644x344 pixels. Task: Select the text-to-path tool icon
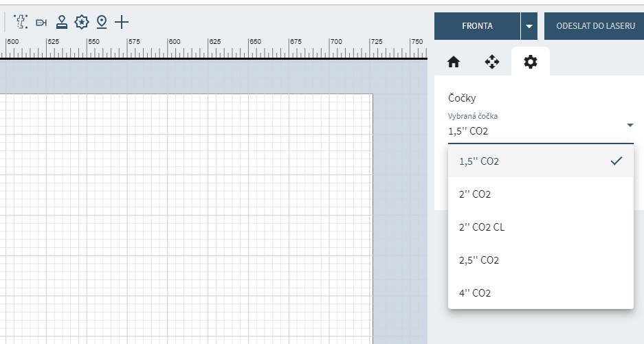click(x=21, y=22)
